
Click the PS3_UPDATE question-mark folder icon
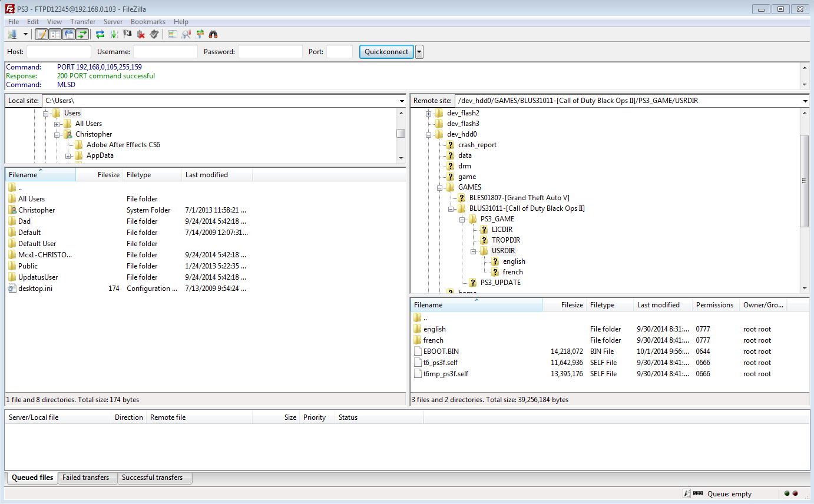click(x=473, y=283)
